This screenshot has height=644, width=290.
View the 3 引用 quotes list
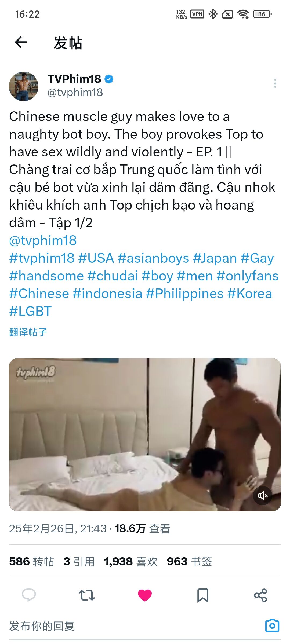(79, 561)
